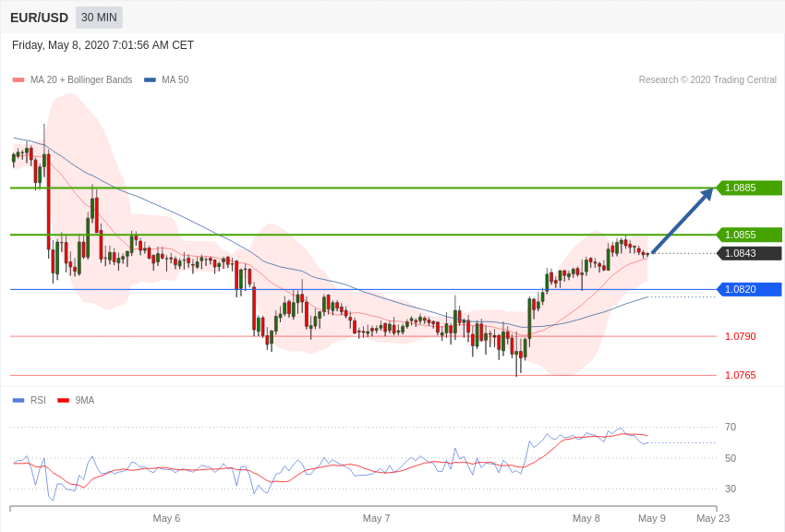Toggle the MA 50 legend label
785x532 pixels.
pos(175,80)
